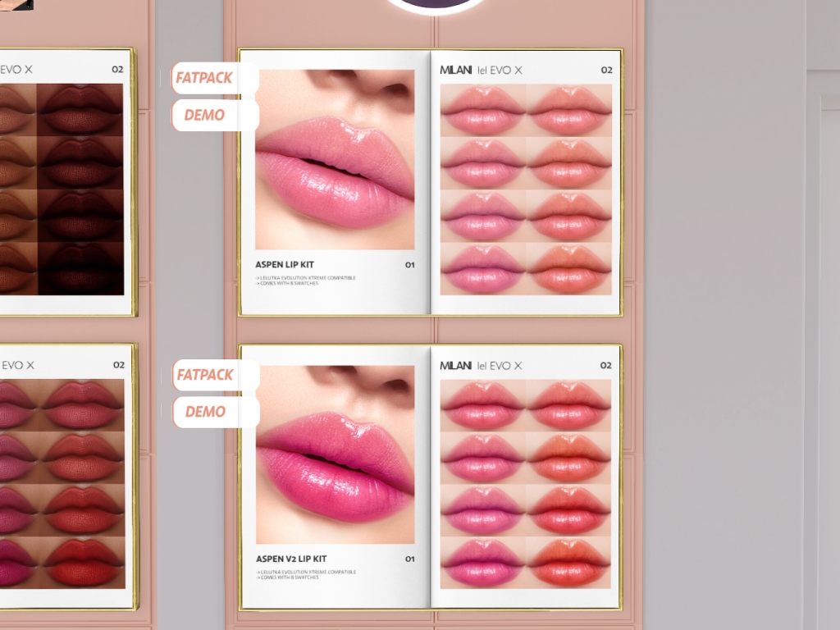
Task: Pick top-left swatch in Aspen V2 grid
Action: (x=483, y=404)
